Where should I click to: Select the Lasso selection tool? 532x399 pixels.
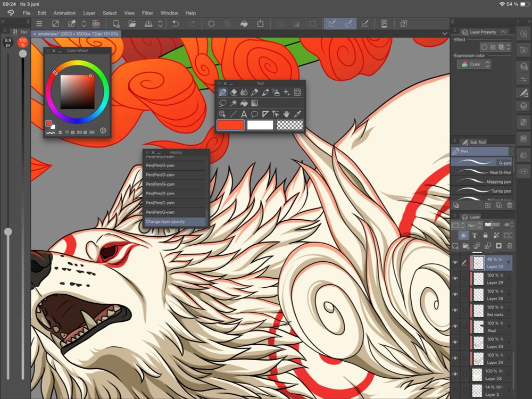click(x=222, y=103)
